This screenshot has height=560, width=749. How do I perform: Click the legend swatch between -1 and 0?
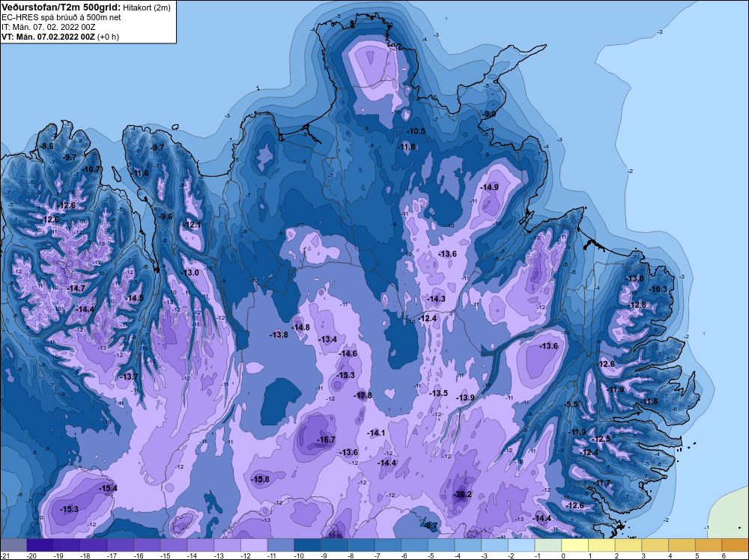(x=548, y=545)
